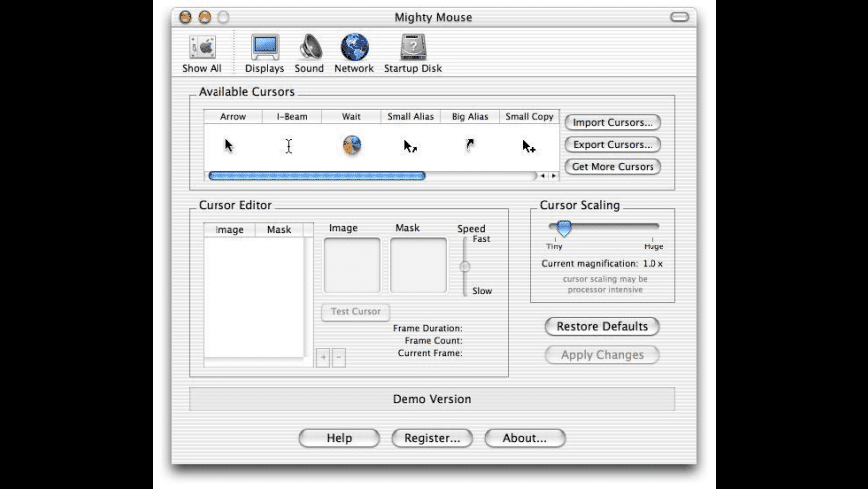Select the I-Beam cursor image
This screenshot has height=489, width=868.
click(x=289, y=146)
